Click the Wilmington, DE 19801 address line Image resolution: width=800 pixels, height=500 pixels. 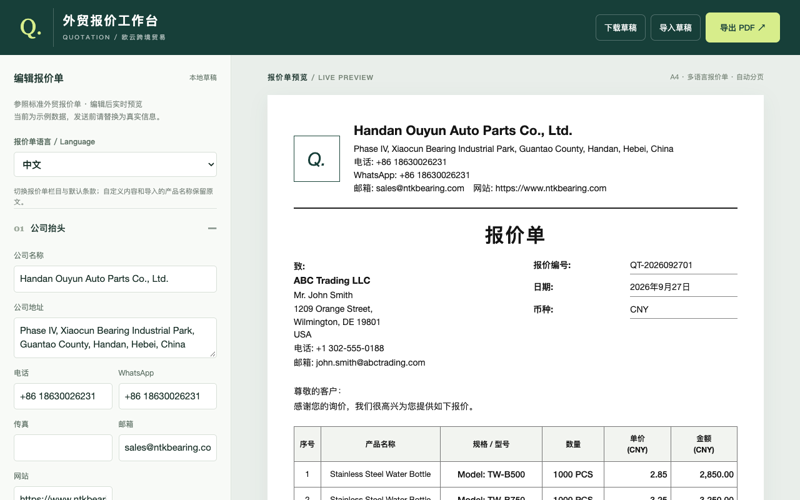337,322
